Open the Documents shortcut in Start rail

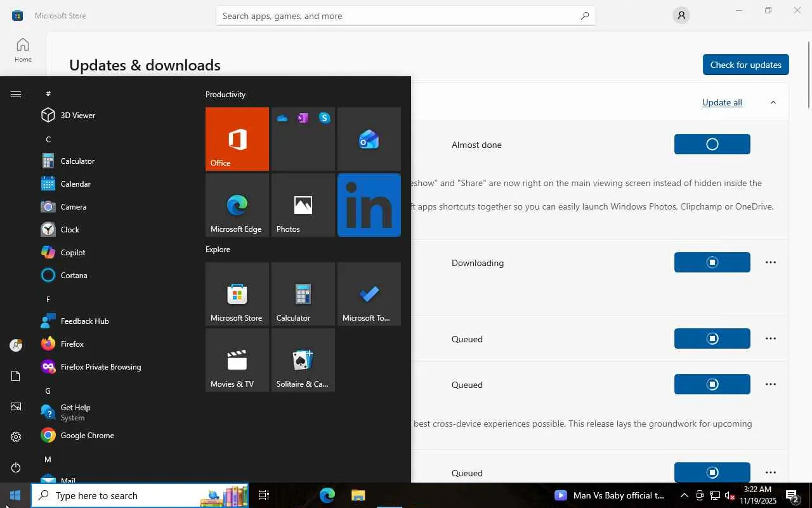tap(16, 376)
